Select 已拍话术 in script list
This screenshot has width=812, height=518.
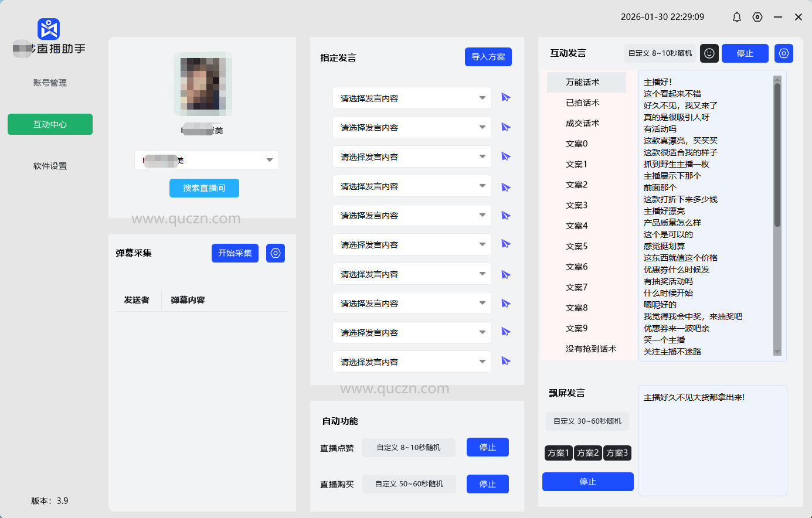click(x=582, y=103)
